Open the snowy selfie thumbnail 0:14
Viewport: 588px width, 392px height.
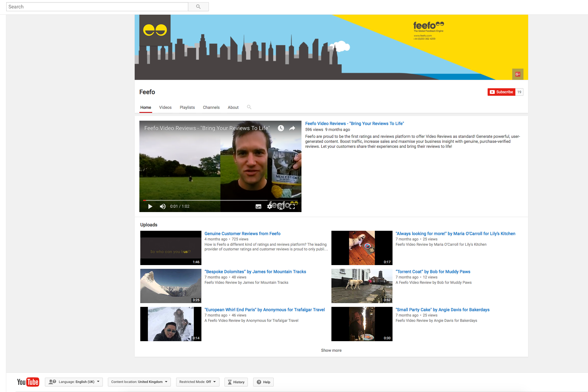coord(171,324)
